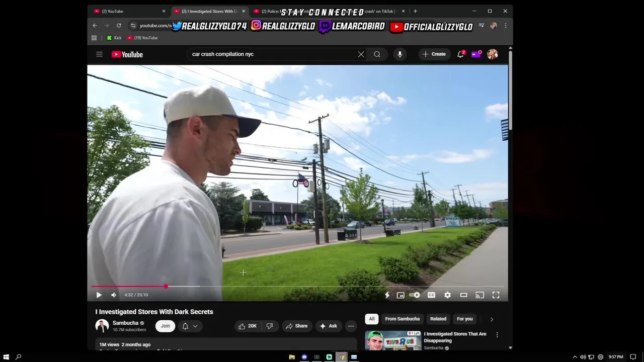The width and height of the screenshot is (644, 362).
Task: Open the (19) YouTube bookmark
Action: click(142, 38)
